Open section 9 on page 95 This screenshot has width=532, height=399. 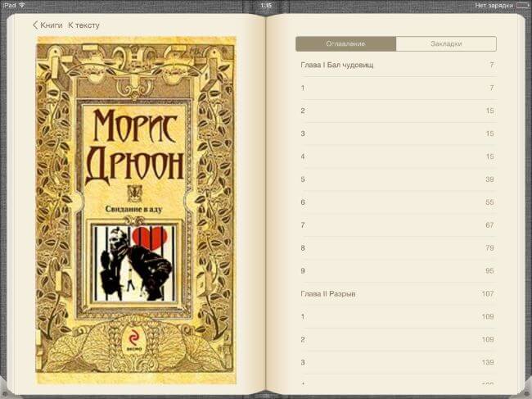click(397, 271)
